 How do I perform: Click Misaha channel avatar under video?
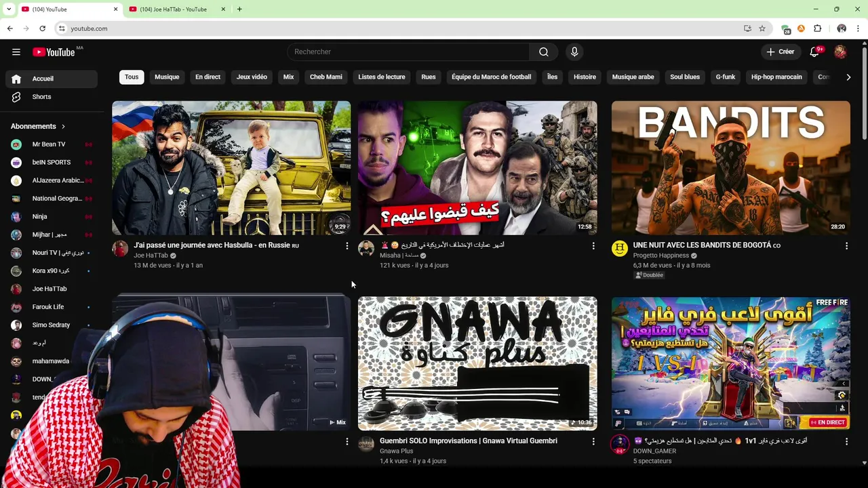tap(366, 249)
